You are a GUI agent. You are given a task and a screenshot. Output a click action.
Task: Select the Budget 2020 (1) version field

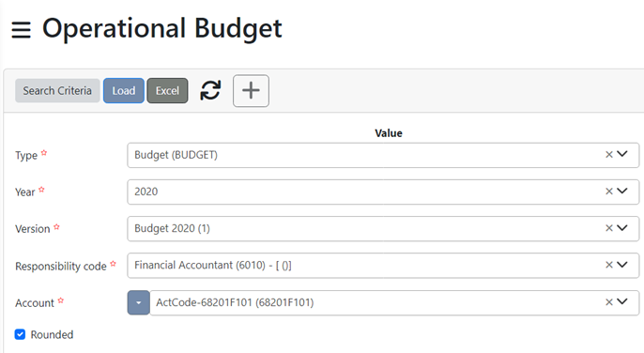[x=383, y=228]
